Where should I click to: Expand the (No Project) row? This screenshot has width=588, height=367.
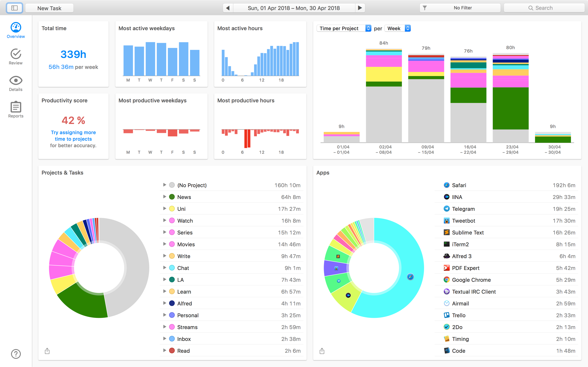165,185
